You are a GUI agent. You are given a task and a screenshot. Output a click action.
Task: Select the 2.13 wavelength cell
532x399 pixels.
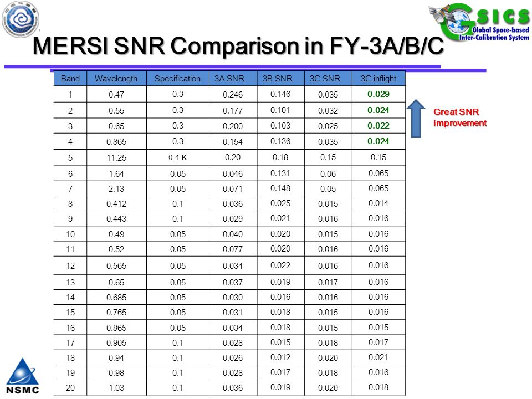click(116, 188)
